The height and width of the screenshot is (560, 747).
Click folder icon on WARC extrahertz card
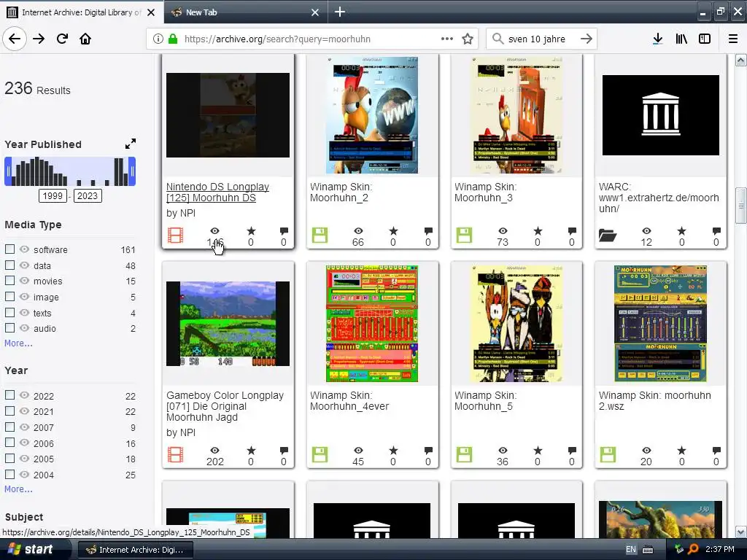click(608, 236)
